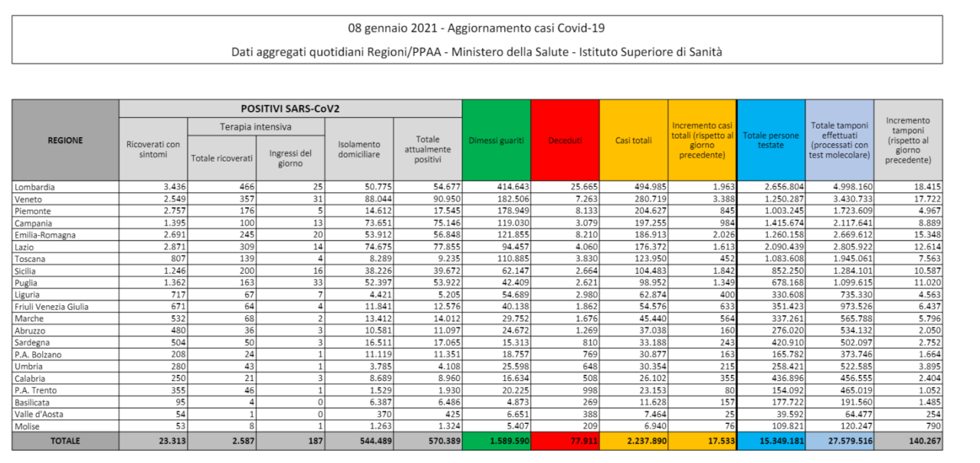Select the Sicilia row label
This screenshot has width=980, height=463.
(25, 271)
